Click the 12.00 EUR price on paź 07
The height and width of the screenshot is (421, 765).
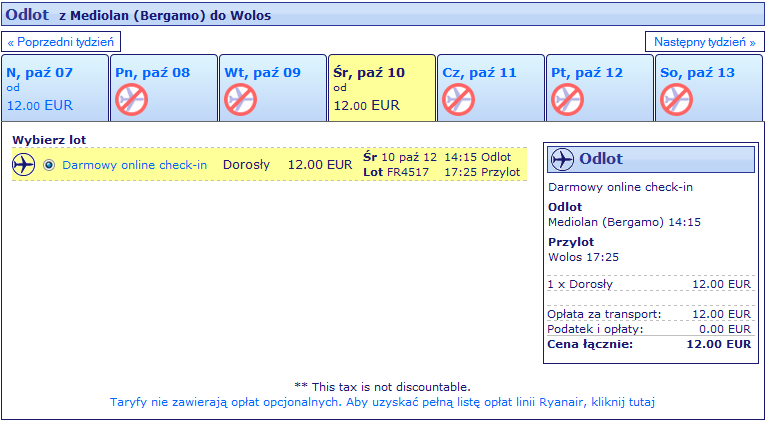pyautogui.click(x=40, y=105)
